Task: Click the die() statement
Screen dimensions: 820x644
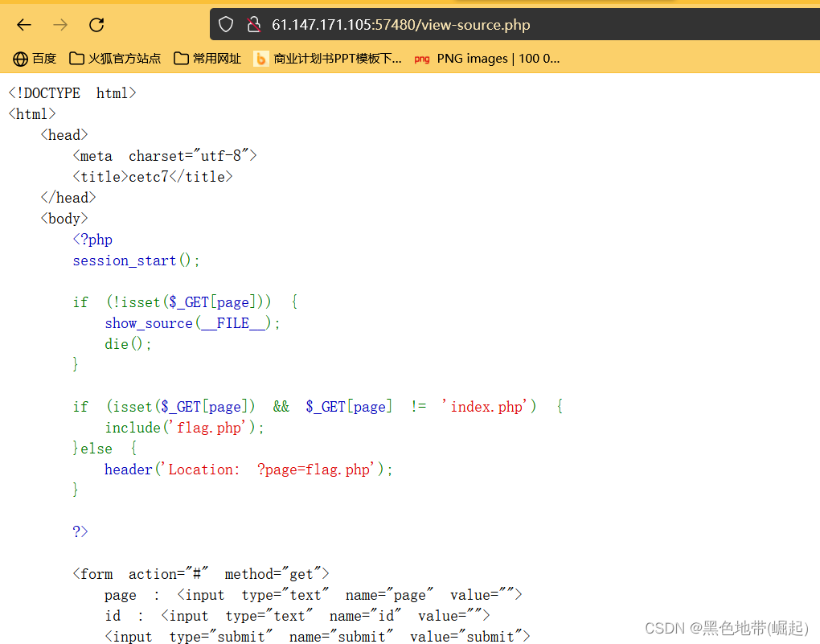Action: (x=128, y=344)
